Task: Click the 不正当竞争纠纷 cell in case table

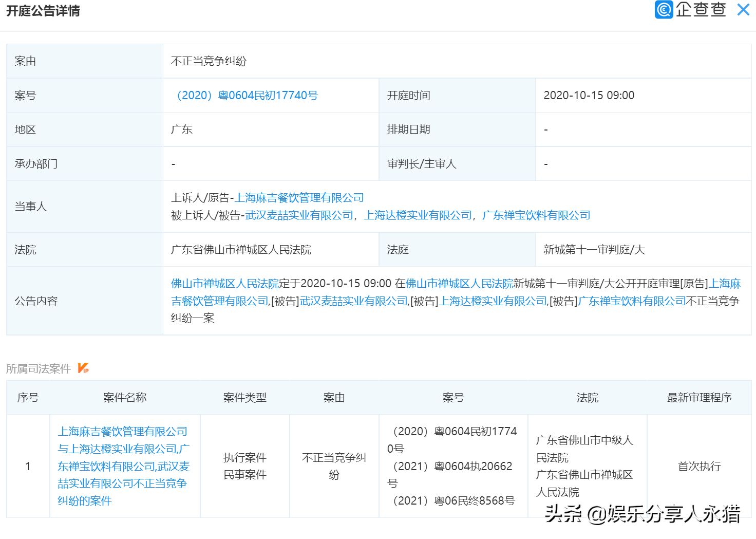Action: point(334,466)
